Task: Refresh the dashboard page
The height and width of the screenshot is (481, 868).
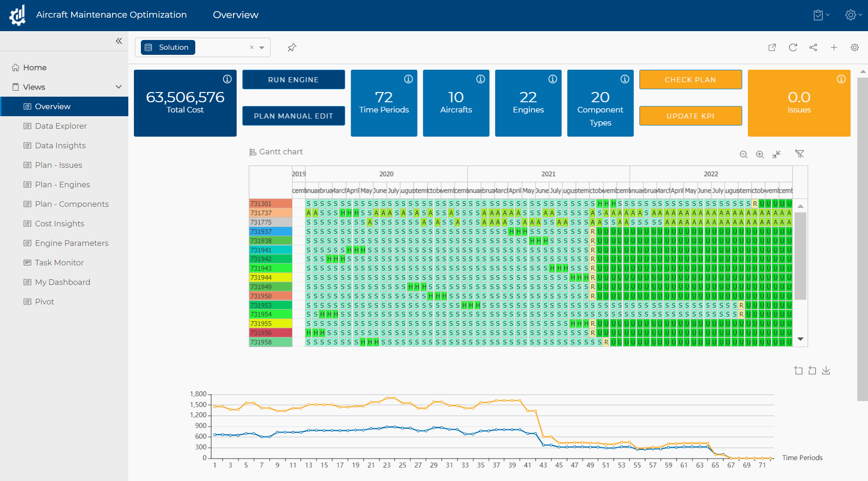Action: coord(793,47)
